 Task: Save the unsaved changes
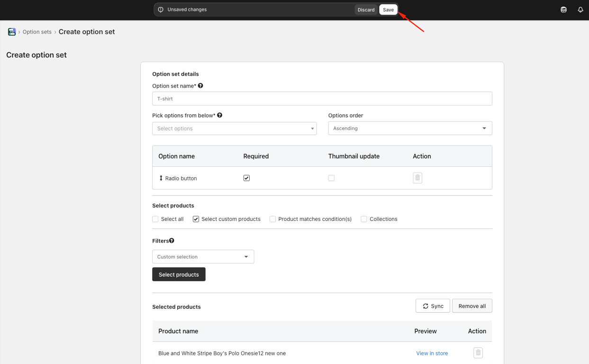[388, 9]
